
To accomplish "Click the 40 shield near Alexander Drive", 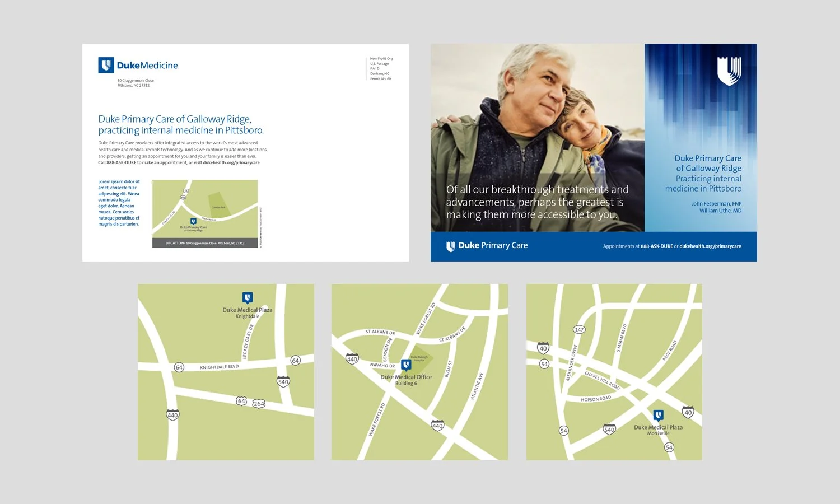I will [543, 348].
